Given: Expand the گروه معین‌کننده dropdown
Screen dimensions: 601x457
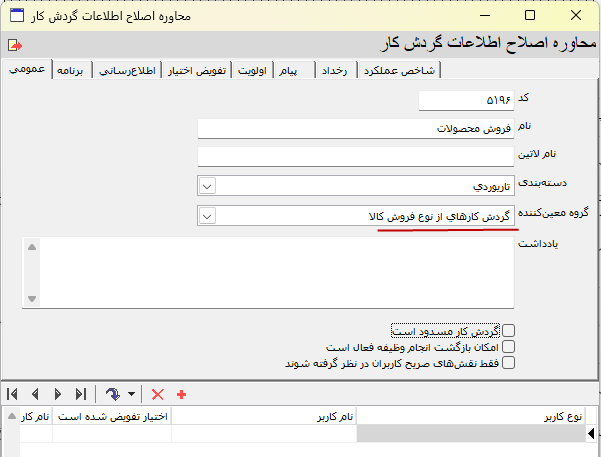Looking at the screenshot, I should tap(207, 215).
